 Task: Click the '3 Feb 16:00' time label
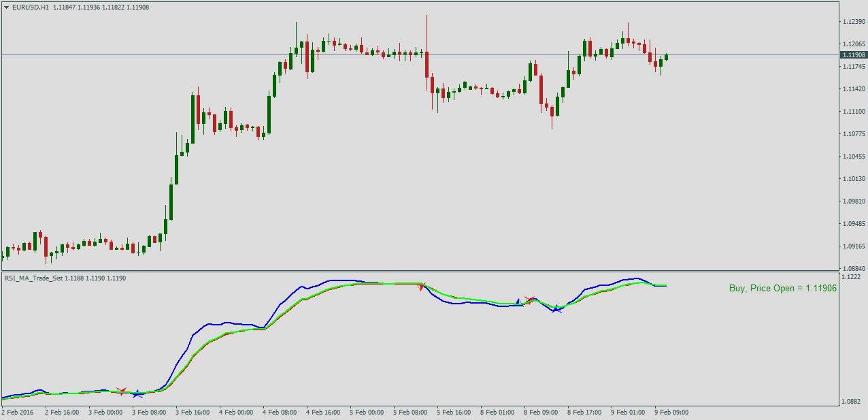click(193, 412)
